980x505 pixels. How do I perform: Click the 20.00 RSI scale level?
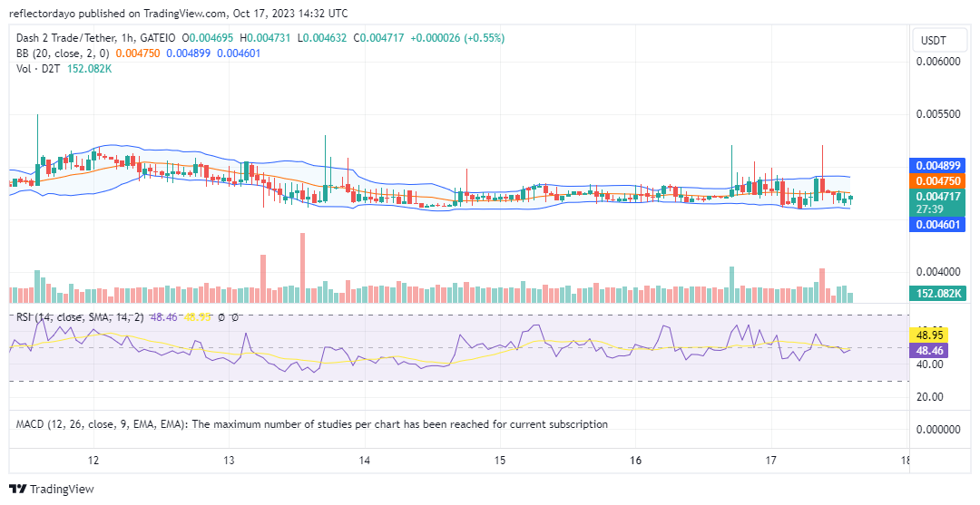[x=930, y=396]
